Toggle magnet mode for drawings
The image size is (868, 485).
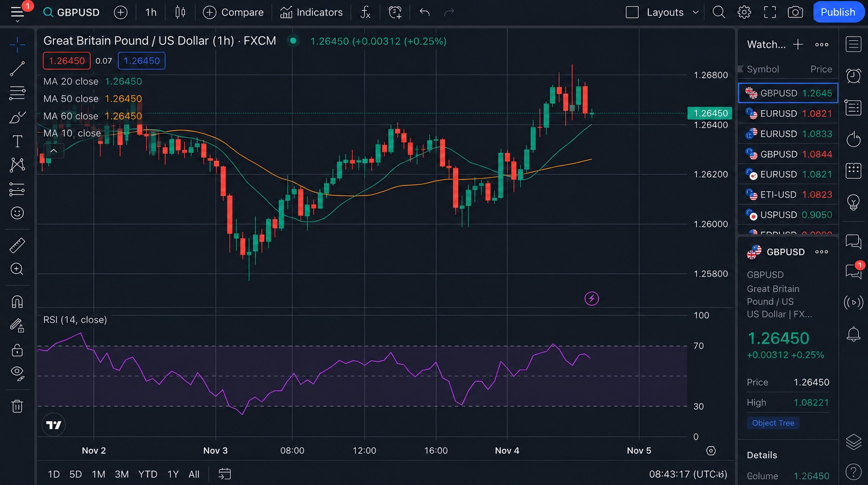(17, 302)
